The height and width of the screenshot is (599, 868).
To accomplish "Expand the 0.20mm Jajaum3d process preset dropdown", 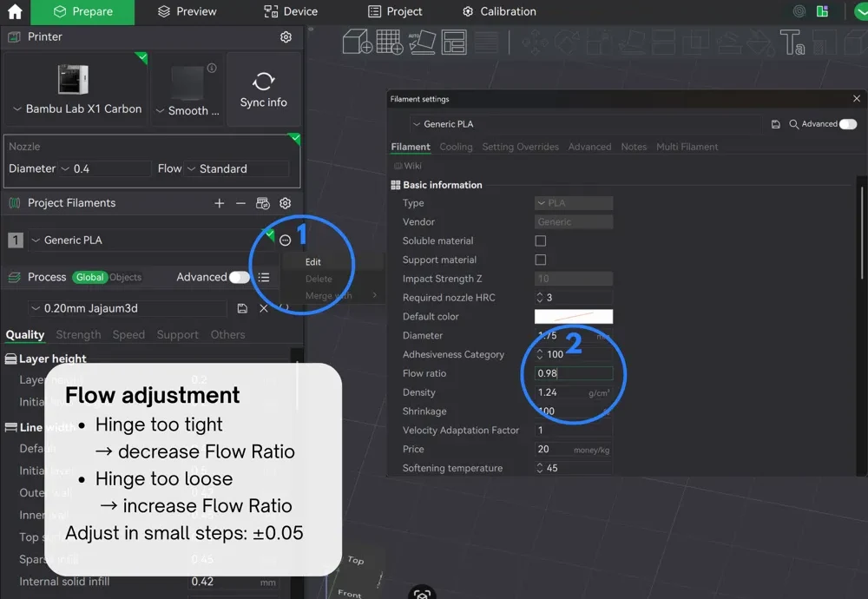I will [126, 308].
